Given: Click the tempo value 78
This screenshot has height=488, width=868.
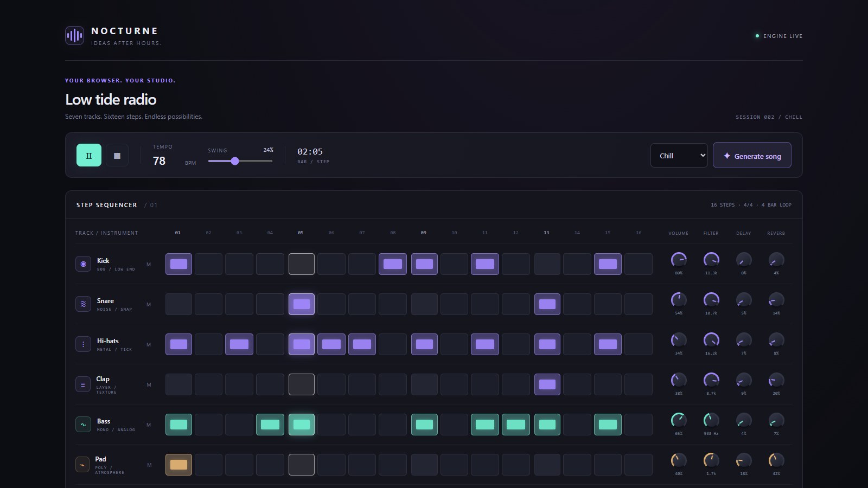Looking at the screenshot, I should pyautogui.click(x=159, y=161).
